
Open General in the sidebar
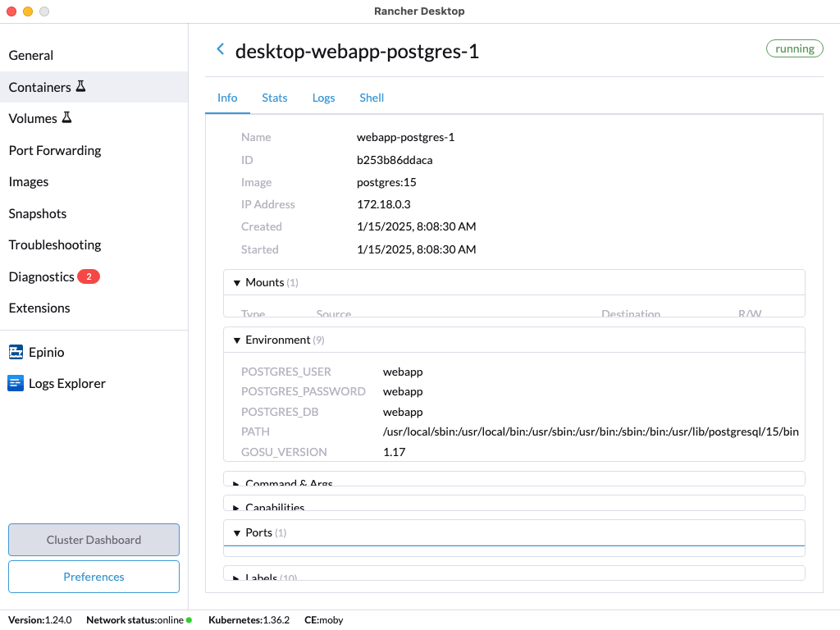94,55
